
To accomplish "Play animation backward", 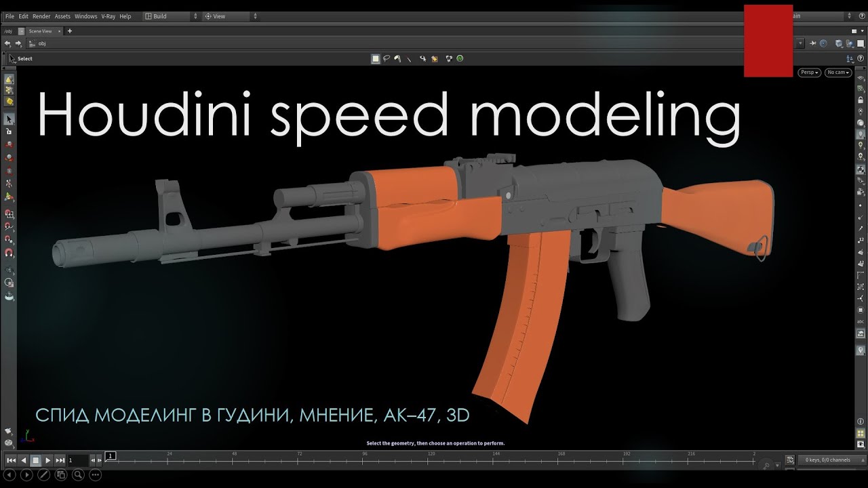I will coord(24,460).
